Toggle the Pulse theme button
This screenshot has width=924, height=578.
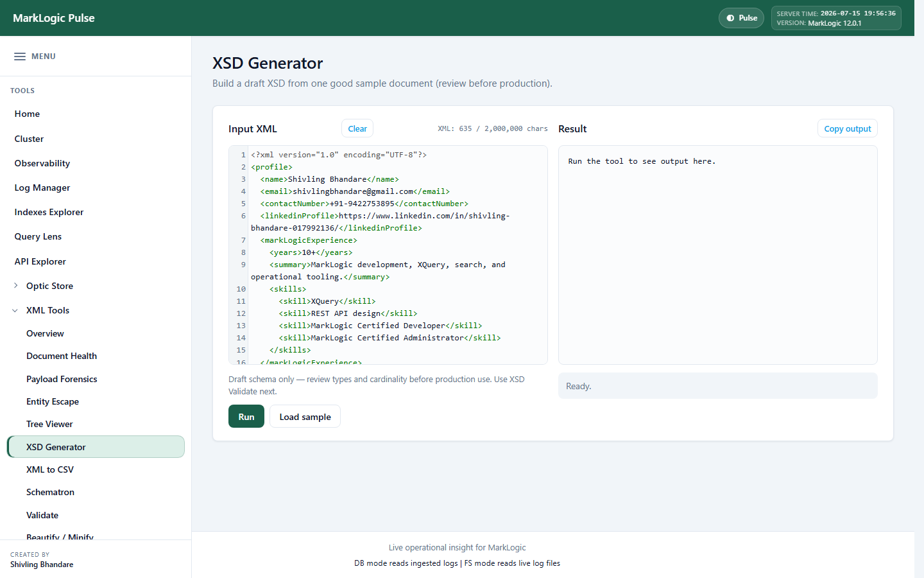741,18
